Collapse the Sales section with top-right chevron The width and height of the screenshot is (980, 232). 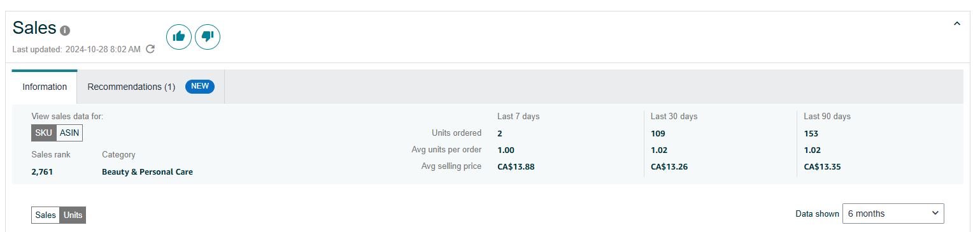956,24
